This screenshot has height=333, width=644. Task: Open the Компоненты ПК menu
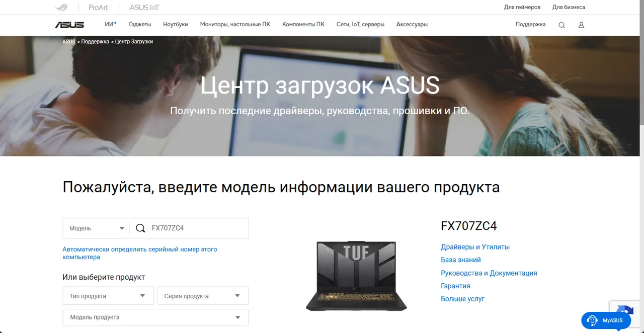point(303,24)
